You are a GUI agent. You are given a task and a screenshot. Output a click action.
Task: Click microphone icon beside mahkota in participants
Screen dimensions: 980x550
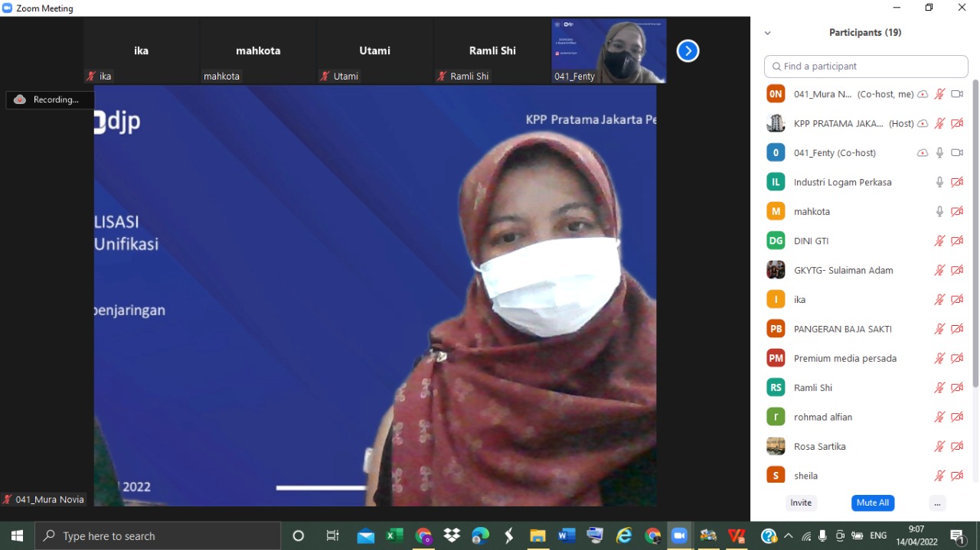pos(939,211)
